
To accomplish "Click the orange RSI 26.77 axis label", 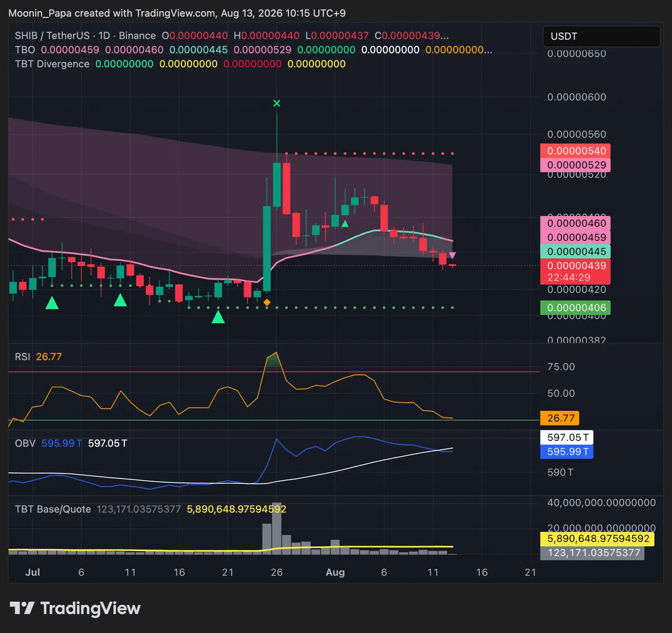I will click(560, 418).
